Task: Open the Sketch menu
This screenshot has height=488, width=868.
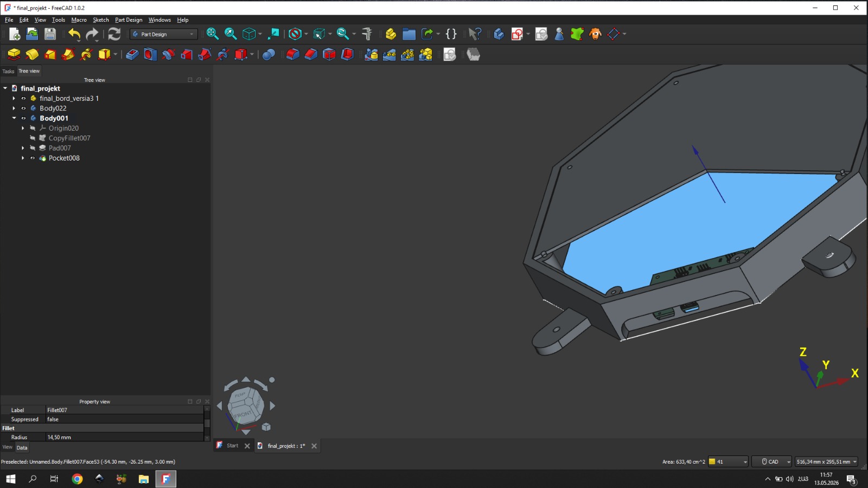Action: click(101, 20)
